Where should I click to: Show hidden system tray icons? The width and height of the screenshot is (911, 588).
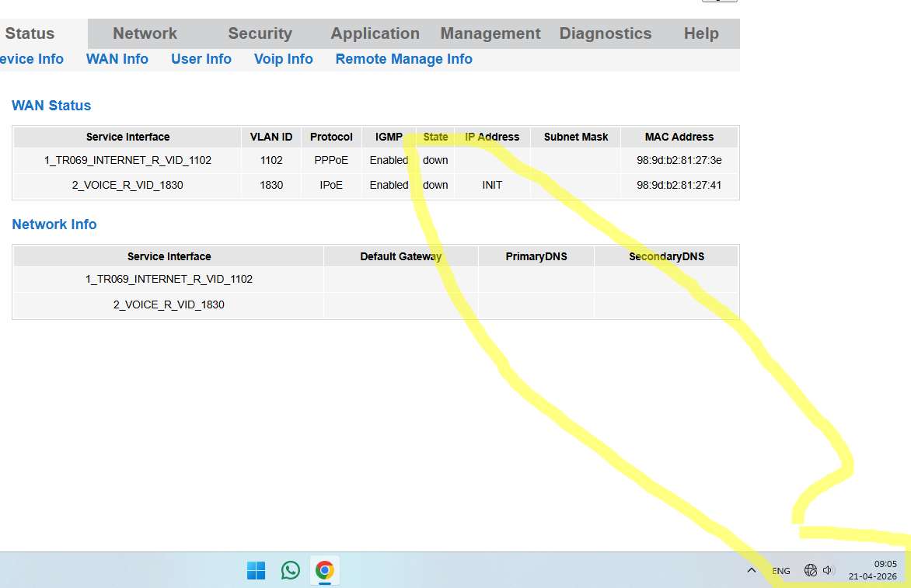[x=751, y=570]
